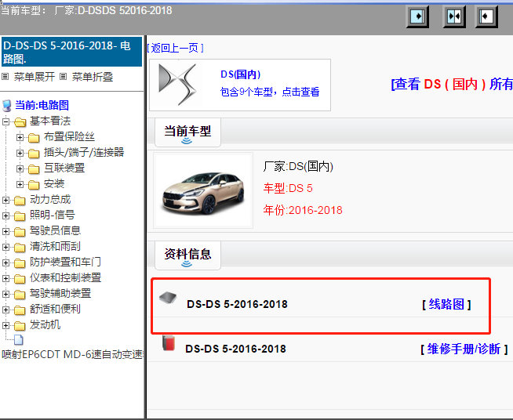Click the third pane layout button in top toolbar
The height and width of the screenshot is (420, 513).
click(487, 16)
